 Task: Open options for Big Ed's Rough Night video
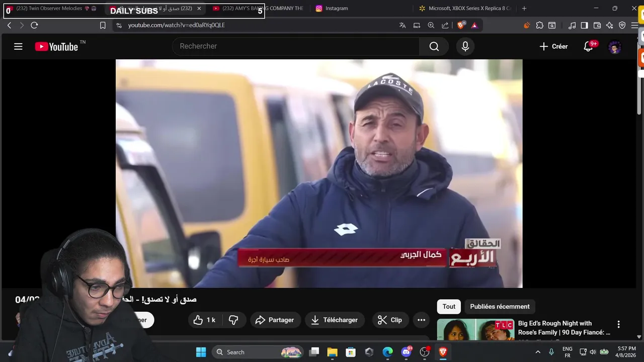click(618, 324)
